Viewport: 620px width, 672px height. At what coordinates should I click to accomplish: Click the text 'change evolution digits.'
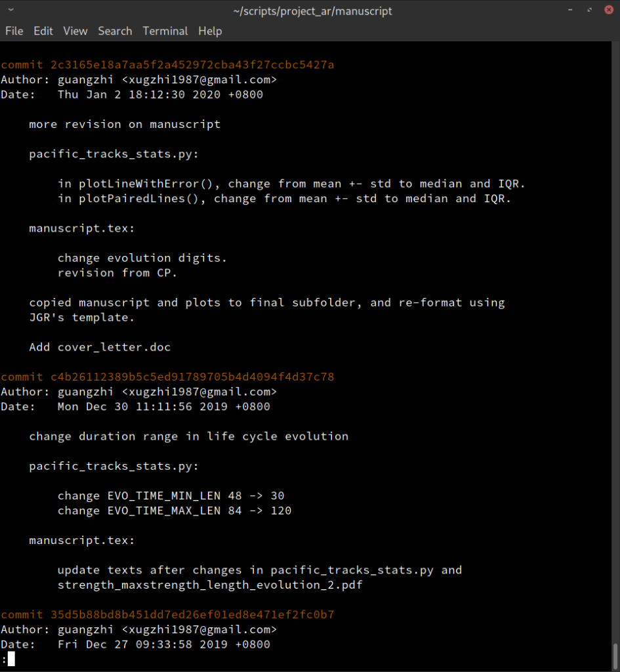(142, 258)
